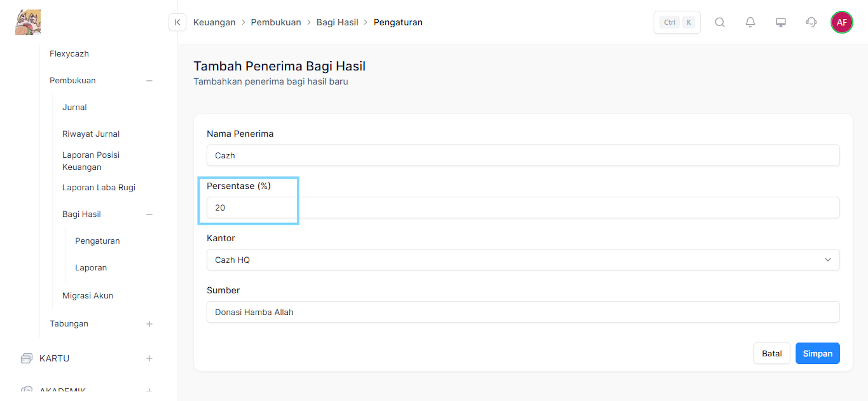Collapse the Bagi Hasil submenu
Viewport: 868px width, 401px height.
(149, 214)
